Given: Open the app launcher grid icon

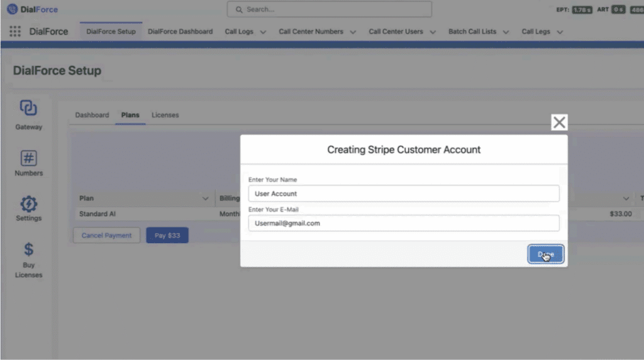Looking at the screenshot, I should point(15,31).
